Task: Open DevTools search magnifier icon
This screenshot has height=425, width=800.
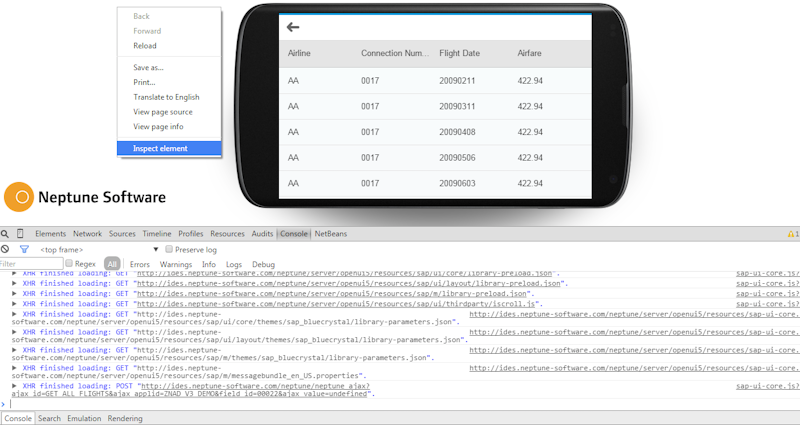Action: point(5,234)
